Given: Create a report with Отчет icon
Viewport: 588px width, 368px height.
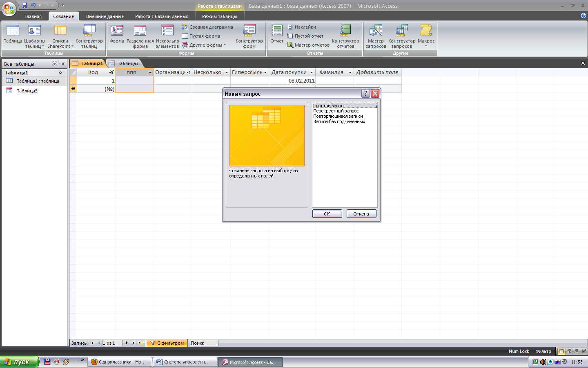Looking at the screenshot, I should [277, 34].
